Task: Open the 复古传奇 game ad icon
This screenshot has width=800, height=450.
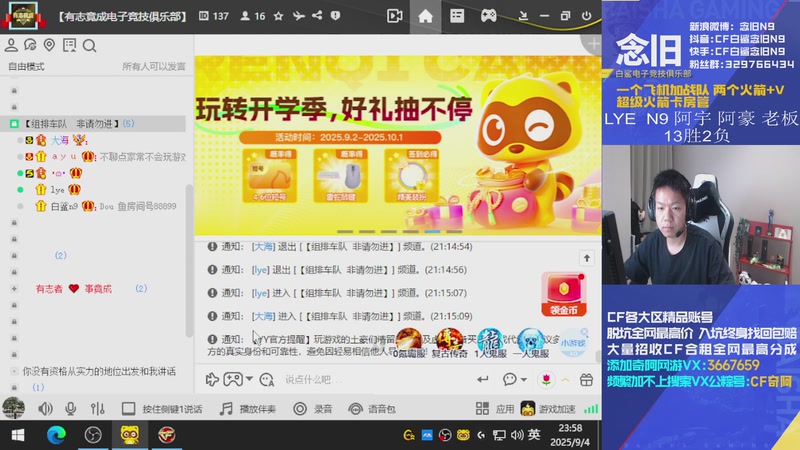Action: tap(449, 343)
